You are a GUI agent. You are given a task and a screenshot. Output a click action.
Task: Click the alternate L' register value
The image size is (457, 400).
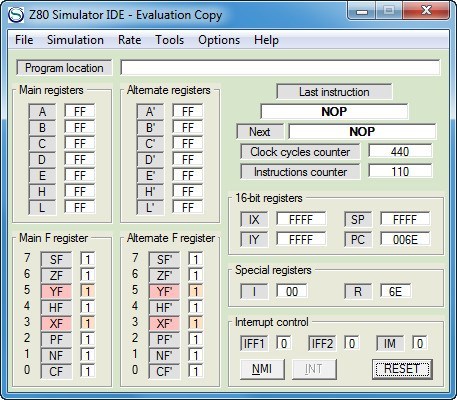(188, 207)
